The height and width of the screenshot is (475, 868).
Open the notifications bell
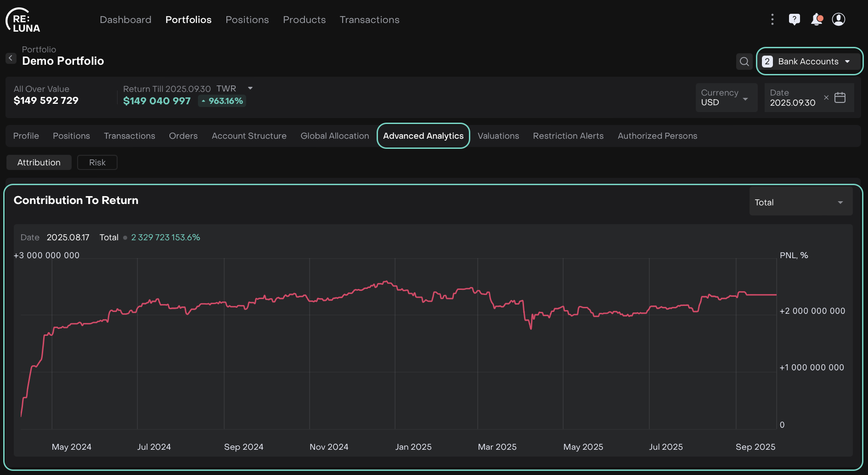[x=817, y=19]
